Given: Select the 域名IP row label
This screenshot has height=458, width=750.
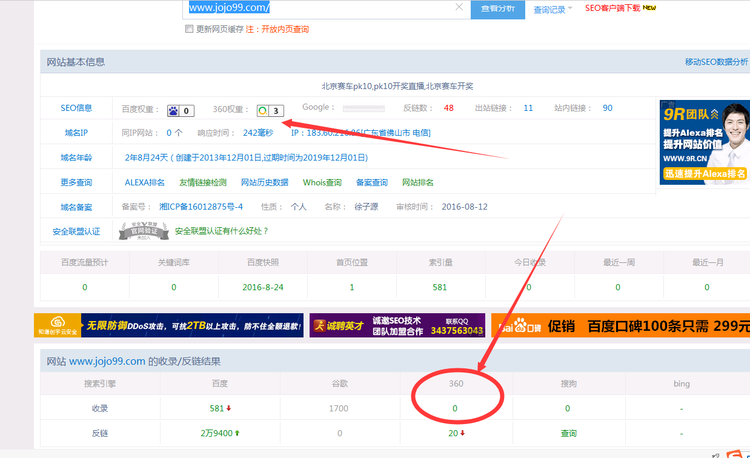Looking at the screenshot, I should 76,133.
